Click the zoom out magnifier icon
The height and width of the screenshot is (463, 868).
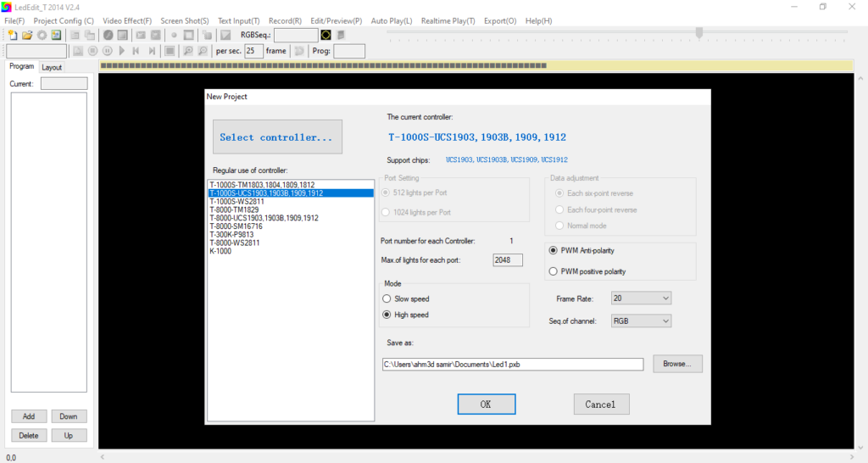point(203,51)
